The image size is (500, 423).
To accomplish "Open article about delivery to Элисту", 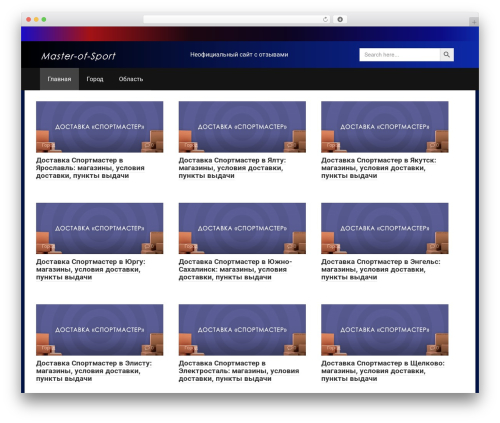I will click(94, 371).
